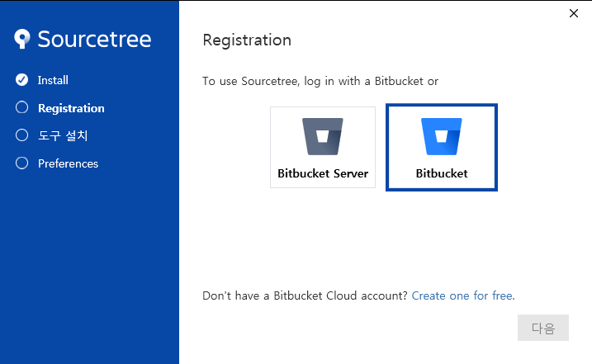
Task: Click the Install step label
Action: pos(53,80)
